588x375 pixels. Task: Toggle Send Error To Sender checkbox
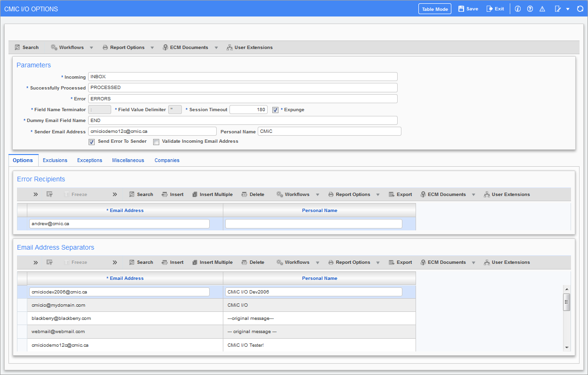(91, 142)
